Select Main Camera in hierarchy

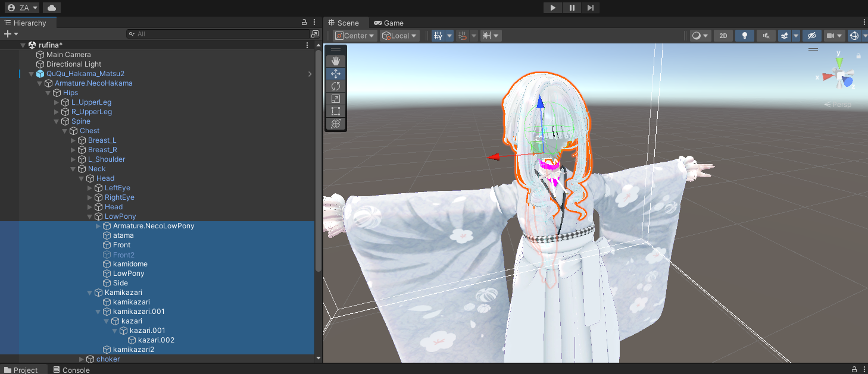point(68,55)
